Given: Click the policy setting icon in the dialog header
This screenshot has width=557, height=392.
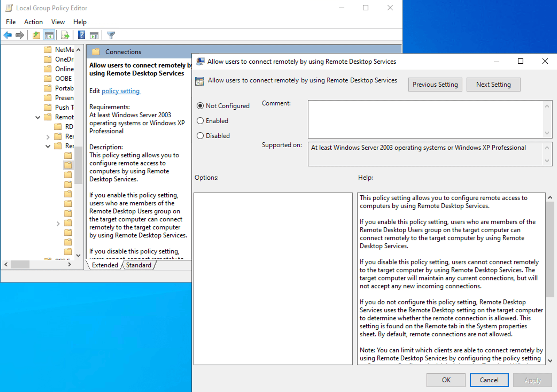Looking at the screenshot, I should [199, 81].
